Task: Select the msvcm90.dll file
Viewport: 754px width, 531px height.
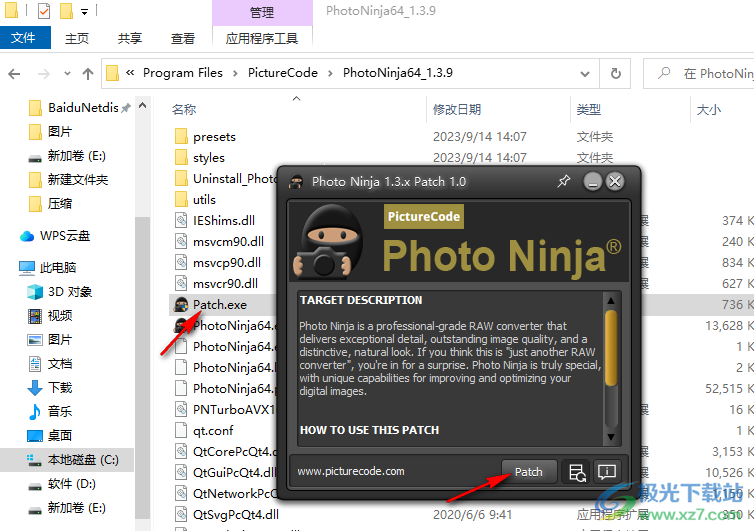Action: click(228, 241)
